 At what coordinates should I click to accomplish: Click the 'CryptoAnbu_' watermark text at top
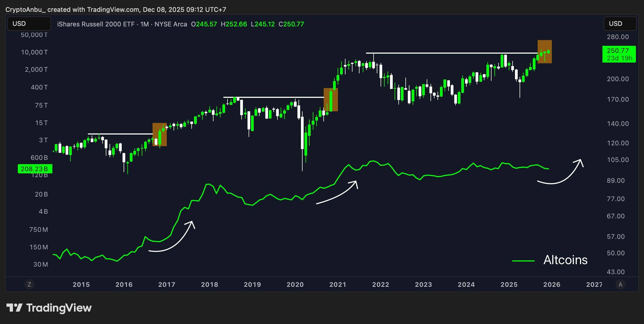(x=26, y=9)
